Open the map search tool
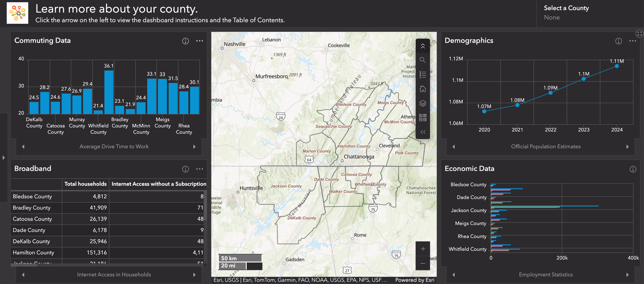644x284 pixels. coord(423,60)
